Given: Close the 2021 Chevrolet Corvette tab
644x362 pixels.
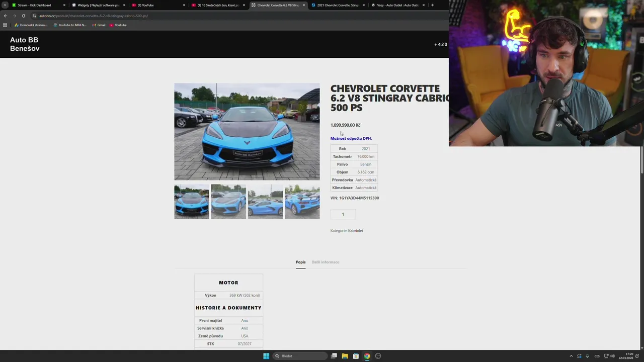Looking at the screenshot, I should pos(364,5).
